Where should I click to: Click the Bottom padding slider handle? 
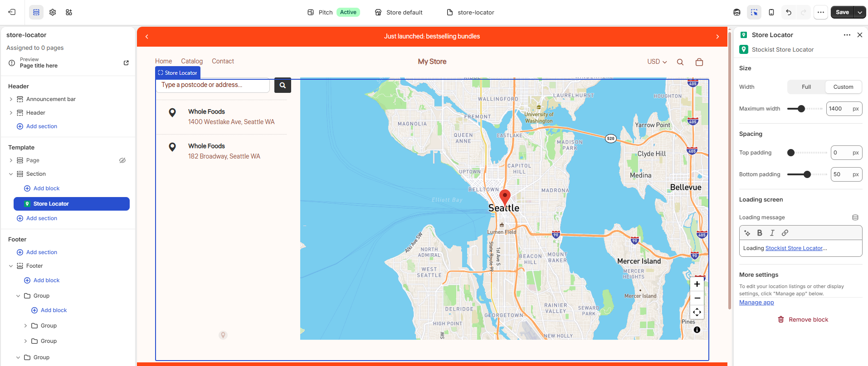(807, 174)
